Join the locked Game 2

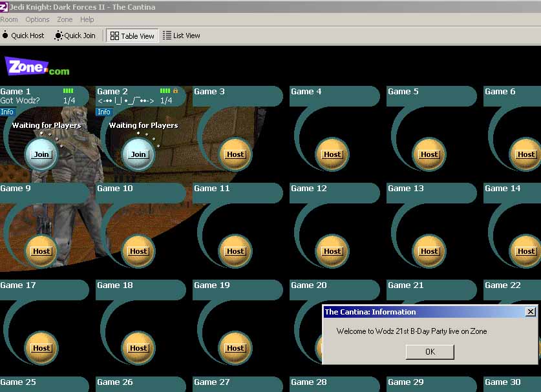[138, 154]
